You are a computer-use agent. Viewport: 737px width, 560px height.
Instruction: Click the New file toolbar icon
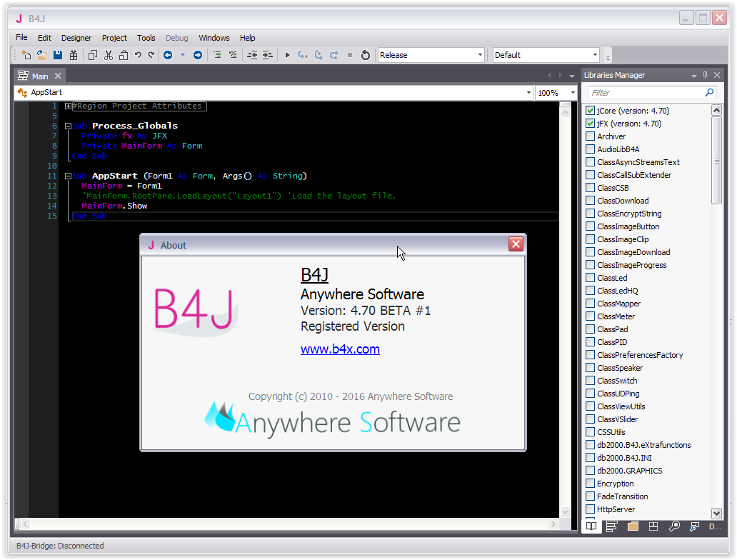[26, 55]
